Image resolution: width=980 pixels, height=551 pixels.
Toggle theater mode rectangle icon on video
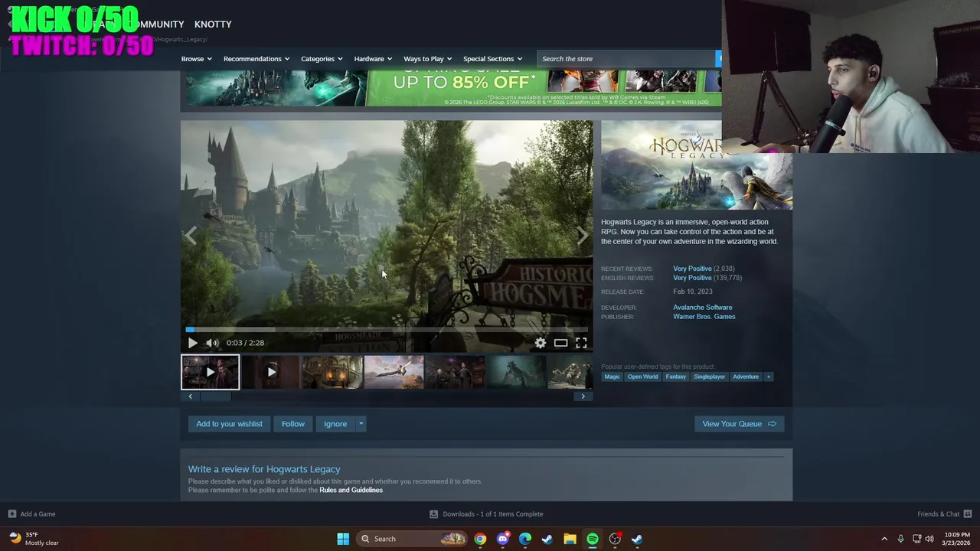tap(560, 343)
